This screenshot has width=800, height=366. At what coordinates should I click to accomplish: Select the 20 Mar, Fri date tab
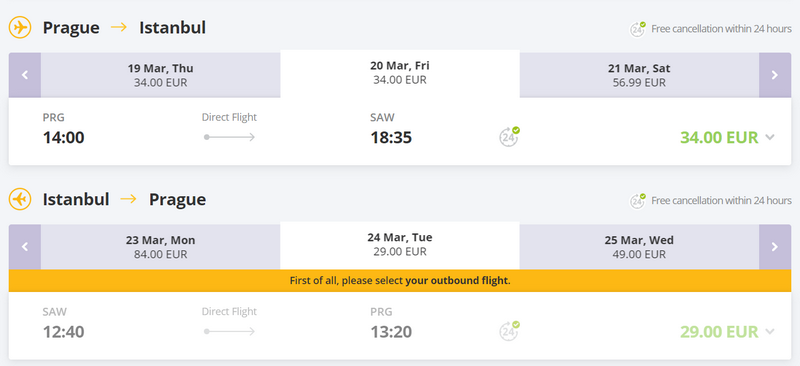point(400,74)
